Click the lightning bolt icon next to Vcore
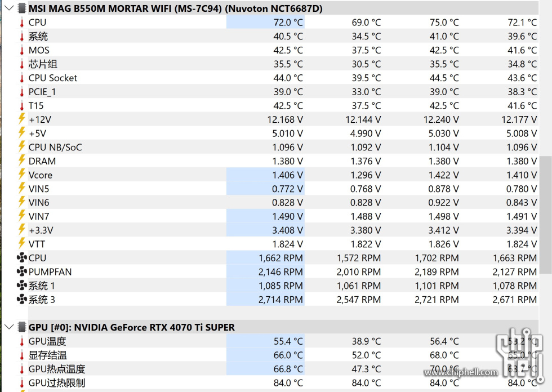 pyautogui.click(x=22, y=174)
